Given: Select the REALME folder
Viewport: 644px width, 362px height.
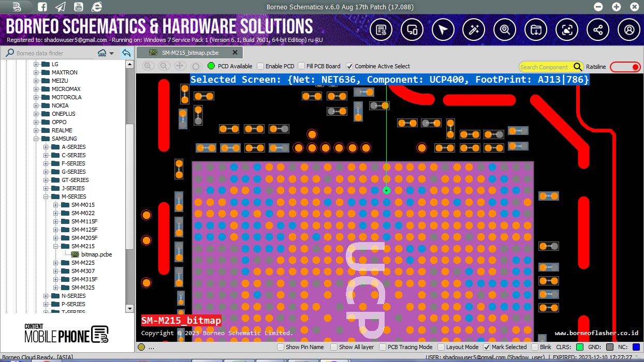Looking at the screenshot, I should 62,130.
